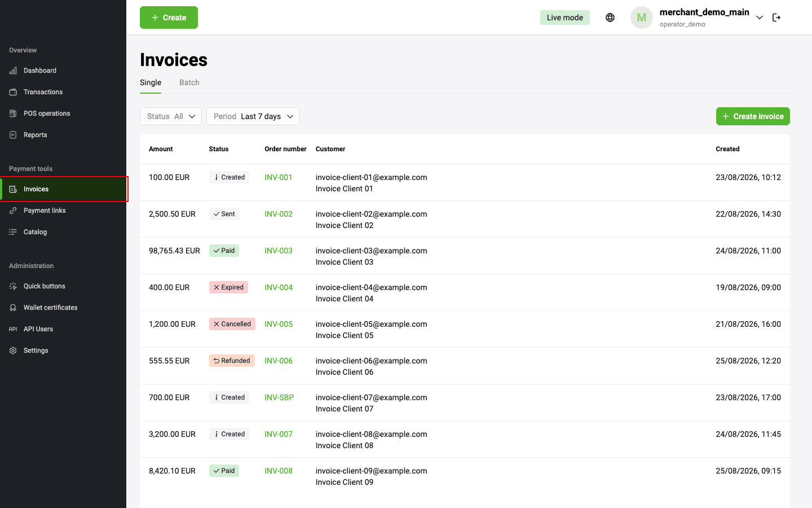The height and width of the screenshot is (508, 812).
Task: Open the Period Last 7 days dropdown
Action: pos(253,116)
